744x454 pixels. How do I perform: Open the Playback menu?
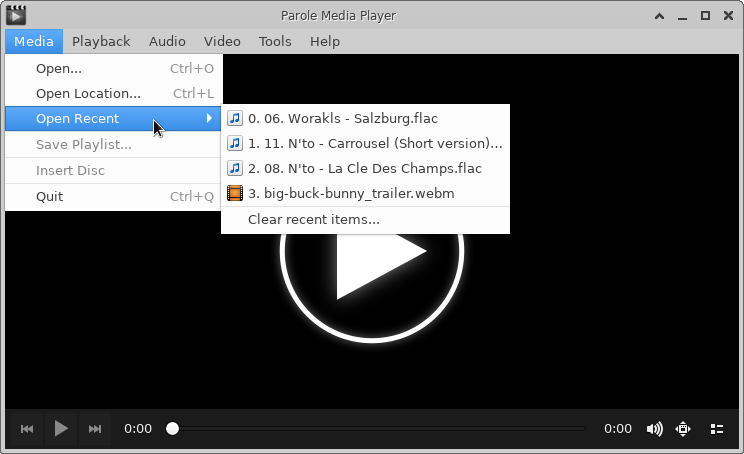[x=101, y=41]
